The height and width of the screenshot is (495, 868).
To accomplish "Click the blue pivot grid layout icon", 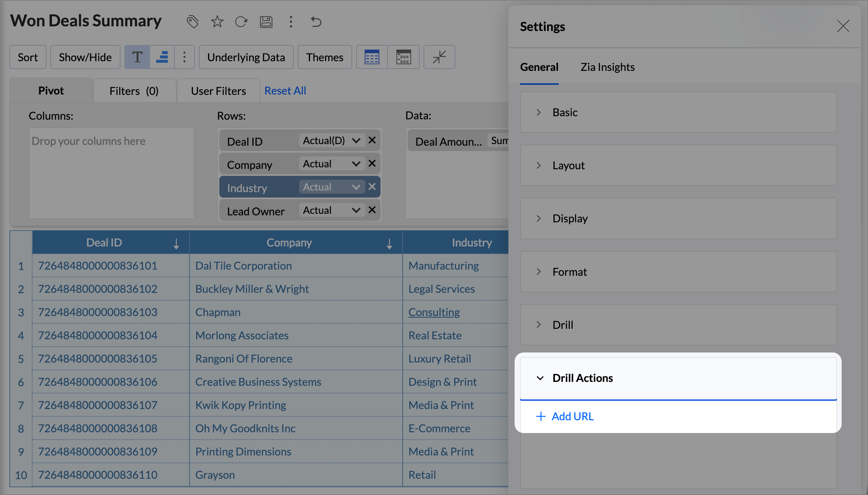I will coord(372,57).
